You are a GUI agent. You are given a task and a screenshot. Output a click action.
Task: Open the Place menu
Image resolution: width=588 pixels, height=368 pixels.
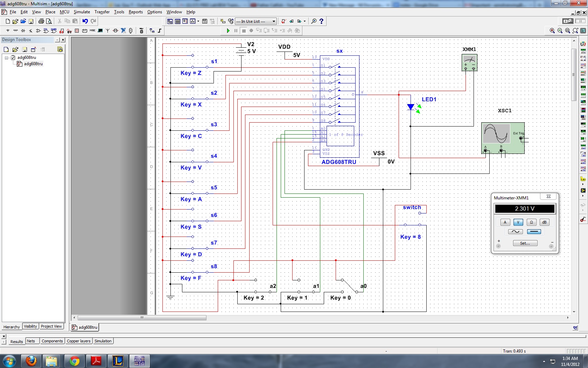[50, 12]
